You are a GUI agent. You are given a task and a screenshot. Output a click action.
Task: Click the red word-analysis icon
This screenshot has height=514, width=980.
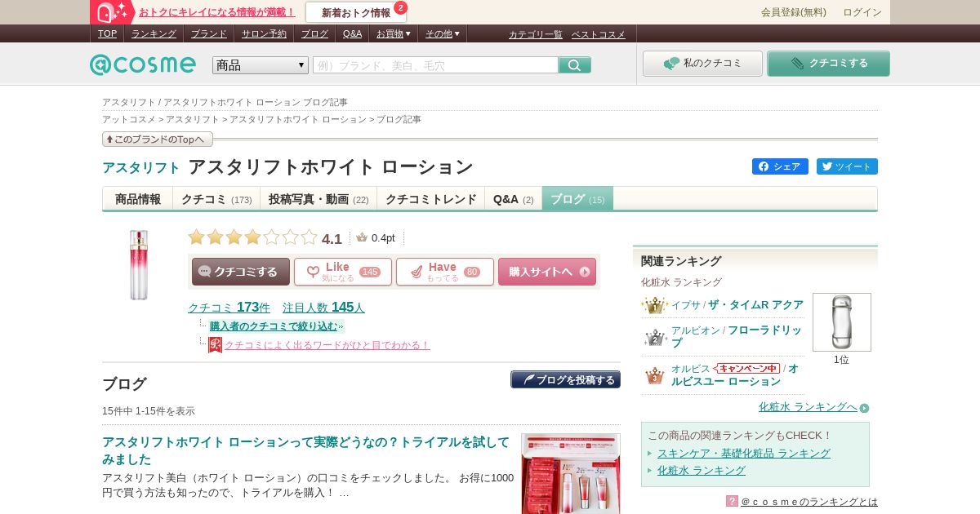click(215, 345)
